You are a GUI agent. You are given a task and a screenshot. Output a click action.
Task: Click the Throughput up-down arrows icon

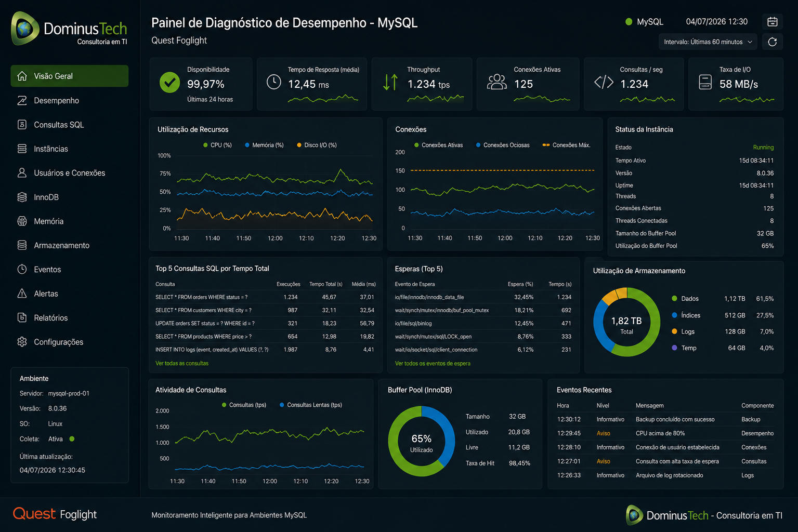point(390,82)
